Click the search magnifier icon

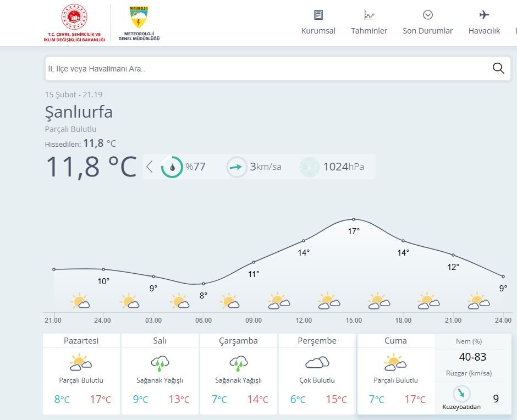click(498, 68)
